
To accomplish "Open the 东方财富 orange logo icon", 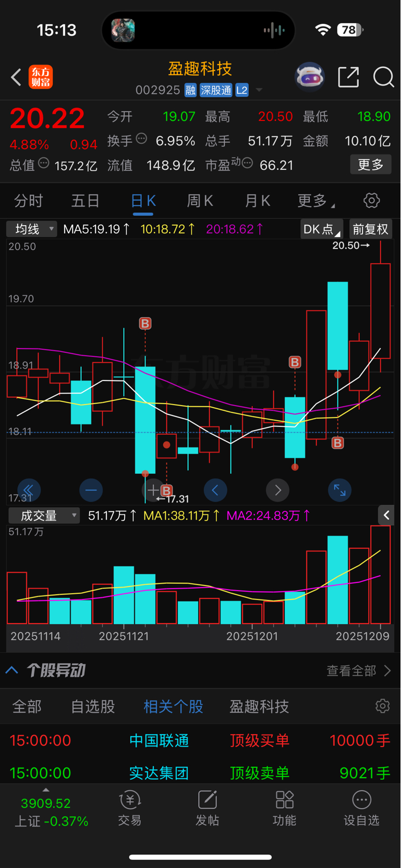I will point(41,77).
